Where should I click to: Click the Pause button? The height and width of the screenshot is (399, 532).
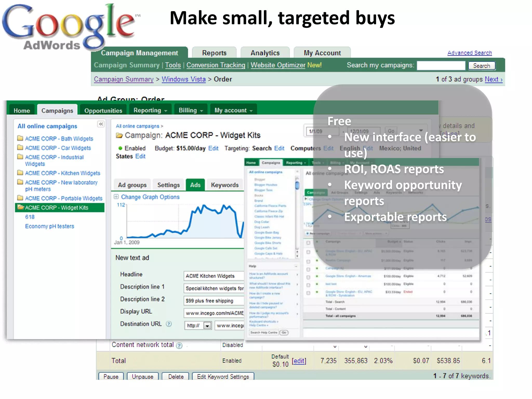[111, 376]
